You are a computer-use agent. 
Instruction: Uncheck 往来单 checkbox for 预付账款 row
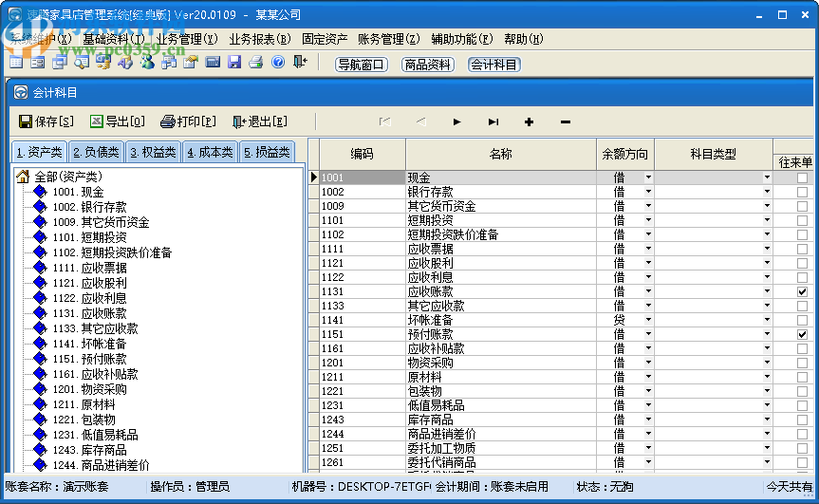(x=802, y=335)
